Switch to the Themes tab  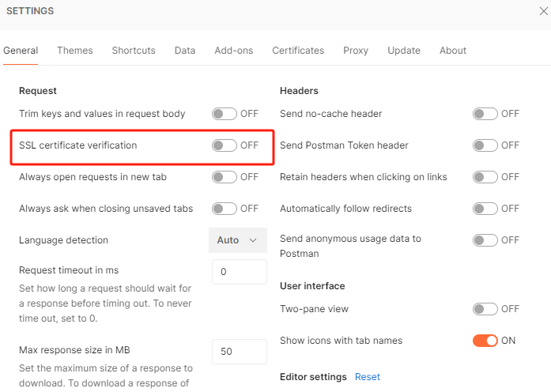[75, 51]
